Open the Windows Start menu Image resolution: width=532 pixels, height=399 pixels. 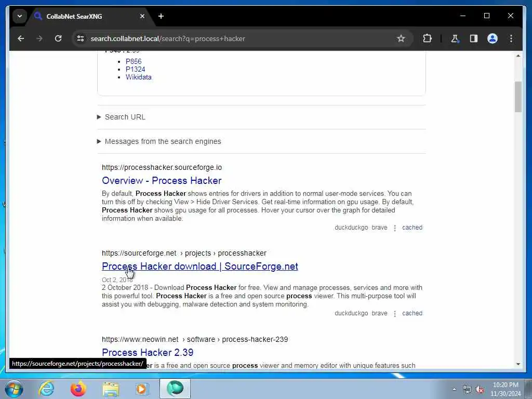(14, 389)
